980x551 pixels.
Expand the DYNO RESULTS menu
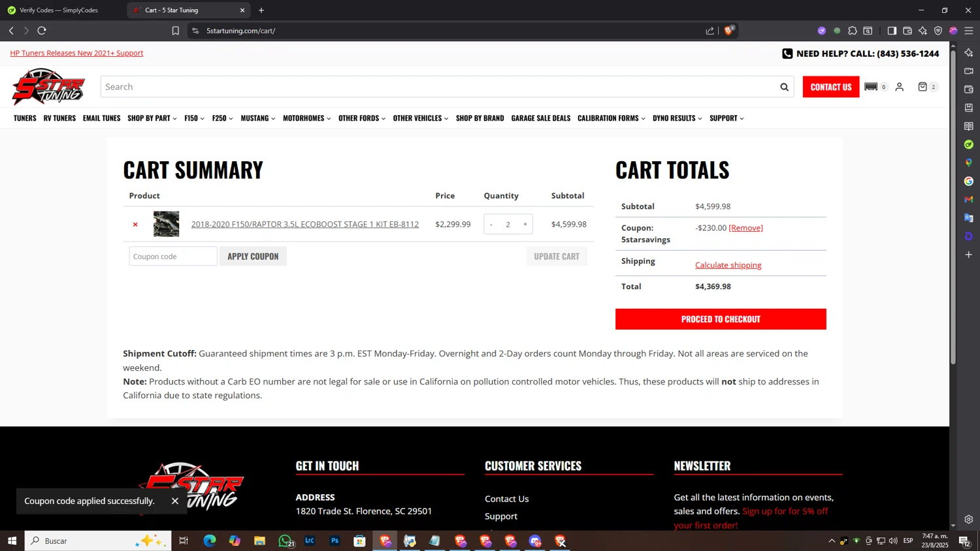678,118
